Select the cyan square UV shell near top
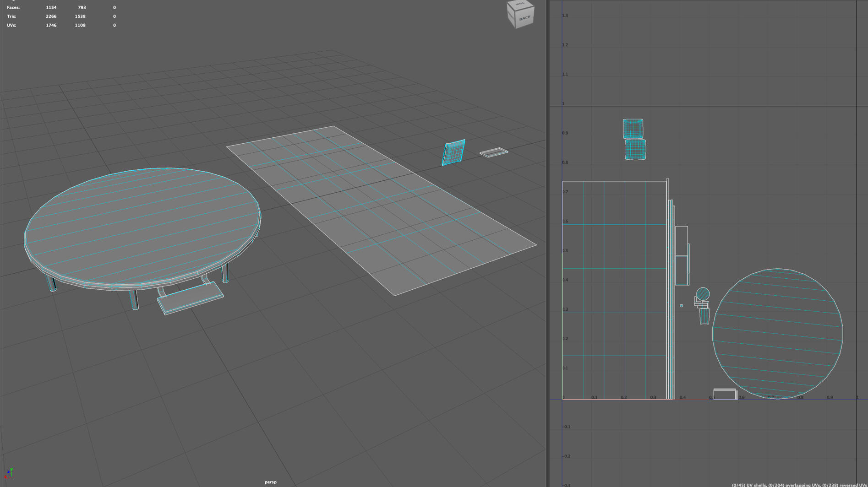868x487 pixels. point(633,129)
